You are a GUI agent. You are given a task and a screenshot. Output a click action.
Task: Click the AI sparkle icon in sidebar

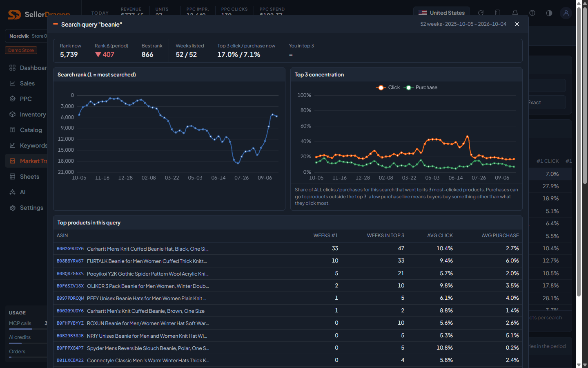point(13,192)
